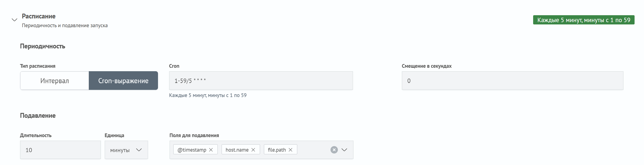Click the Подавление subsection heading
The height and width of the screenshot is (165, 644).
38,116
